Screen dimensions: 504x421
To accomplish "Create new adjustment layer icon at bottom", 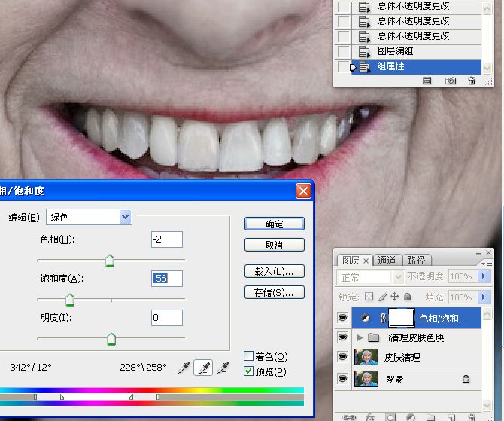I will [x=411, y=417].
